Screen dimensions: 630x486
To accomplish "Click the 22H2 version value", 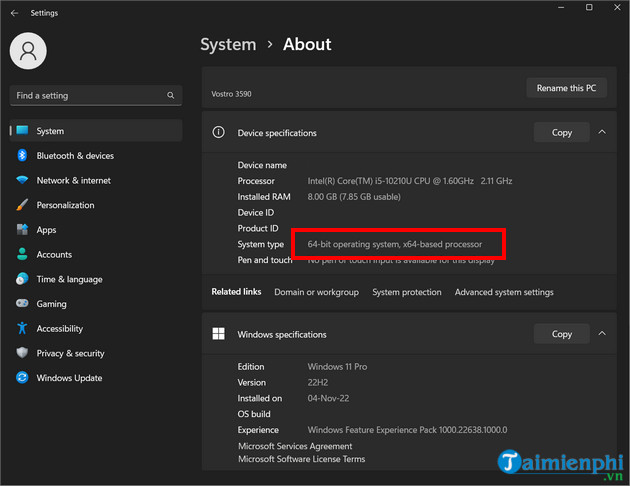I will coord(317,382).
